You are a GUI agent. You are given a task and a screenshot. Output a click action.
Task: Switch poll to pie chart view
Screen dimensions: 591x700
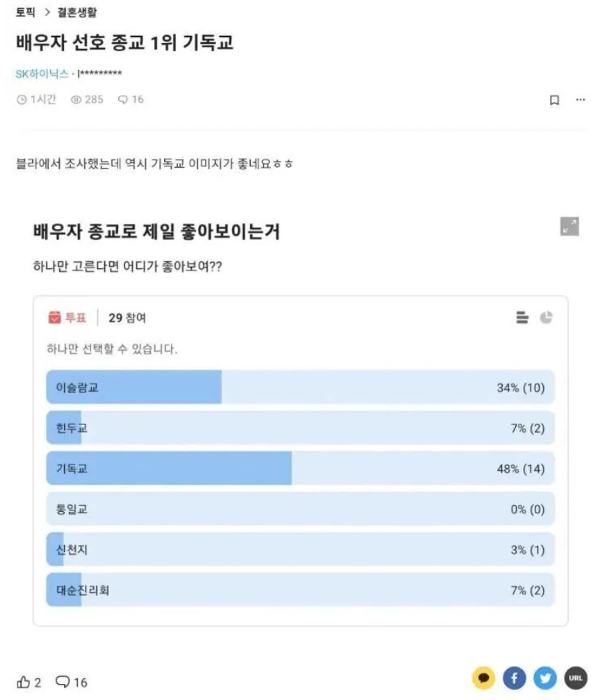(x=546, y=317)
